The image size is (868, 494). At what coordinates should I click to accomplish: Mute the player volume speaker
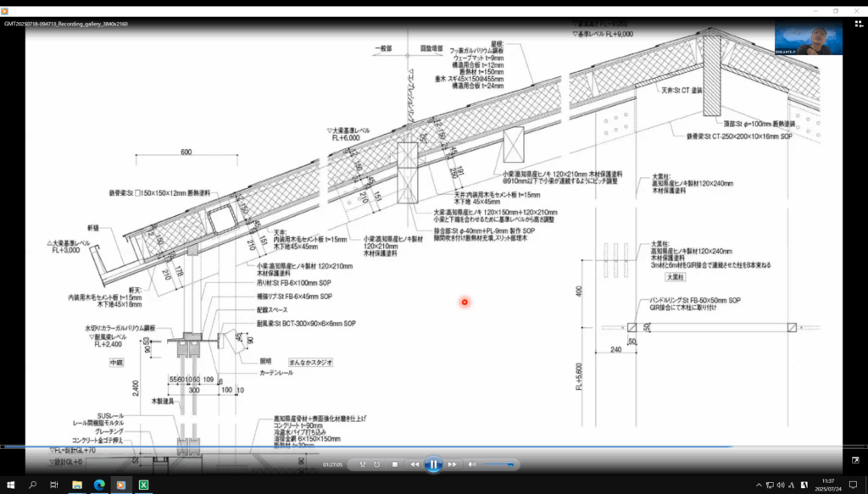click(472, 464)
